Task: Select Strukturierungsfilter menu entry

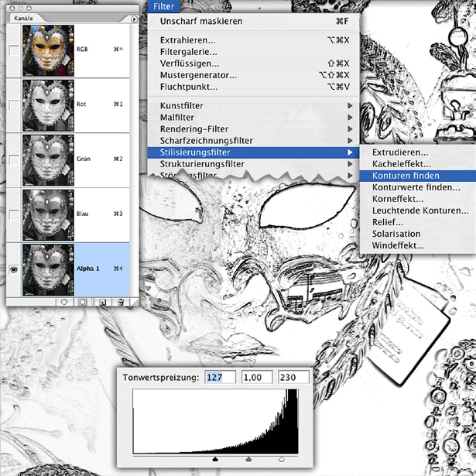Action: click(x=254, y=164)
